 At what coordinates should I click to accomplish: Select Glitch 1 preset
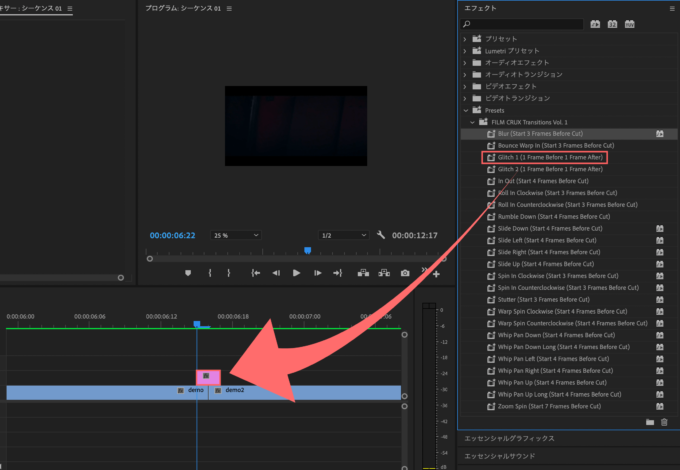point(550,157)
